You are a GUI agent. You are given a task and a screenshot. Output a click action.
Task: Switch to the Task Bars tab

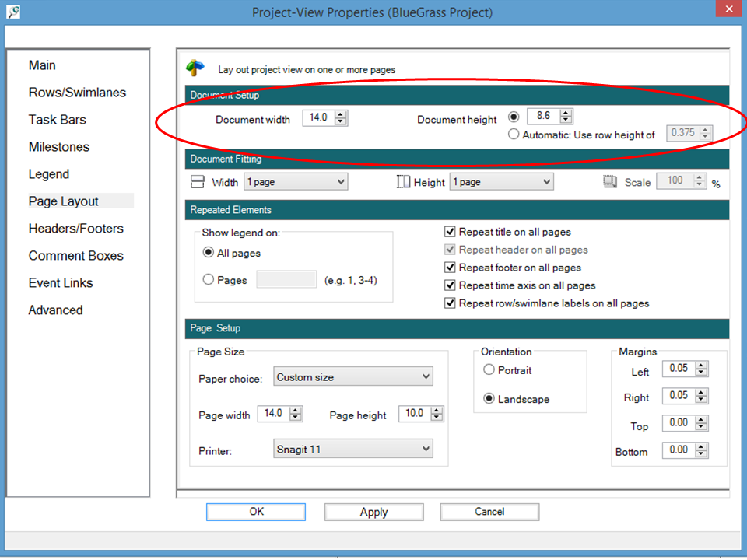57,120
